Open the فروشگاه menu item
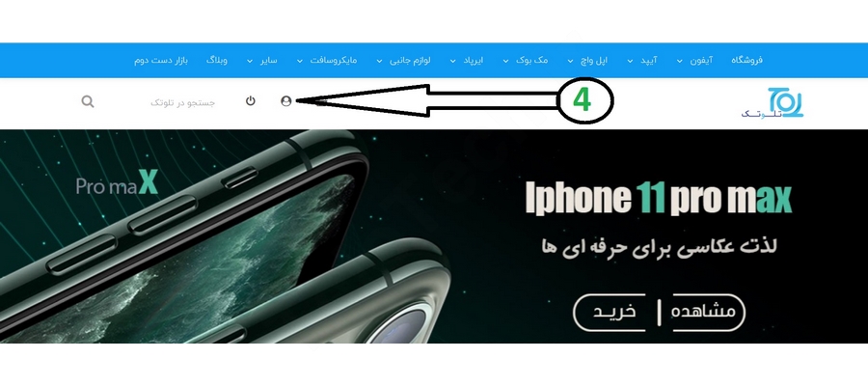This screenshot has height=386, width=868. click(746, 60)
